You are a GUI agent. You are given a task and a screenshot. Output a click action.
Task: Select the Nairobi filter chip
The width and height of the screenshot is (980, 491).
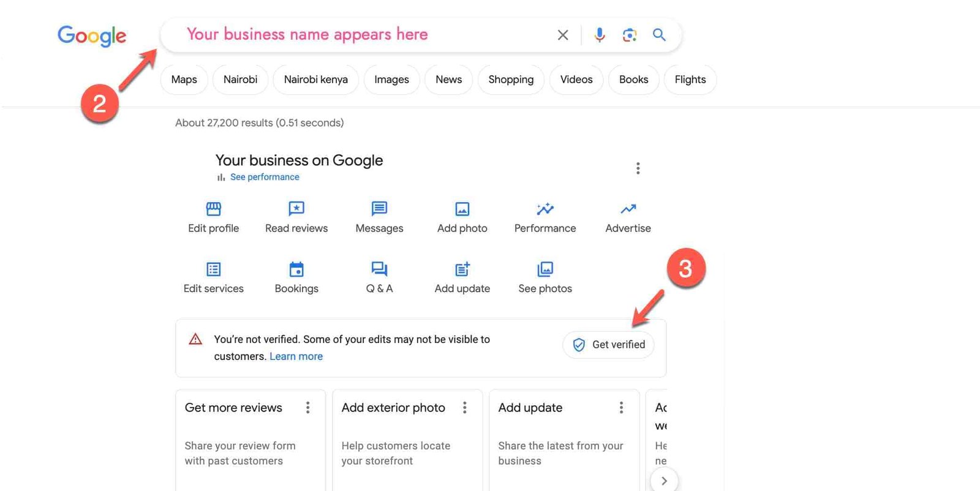pyautogui.click(x=240, y=80)
